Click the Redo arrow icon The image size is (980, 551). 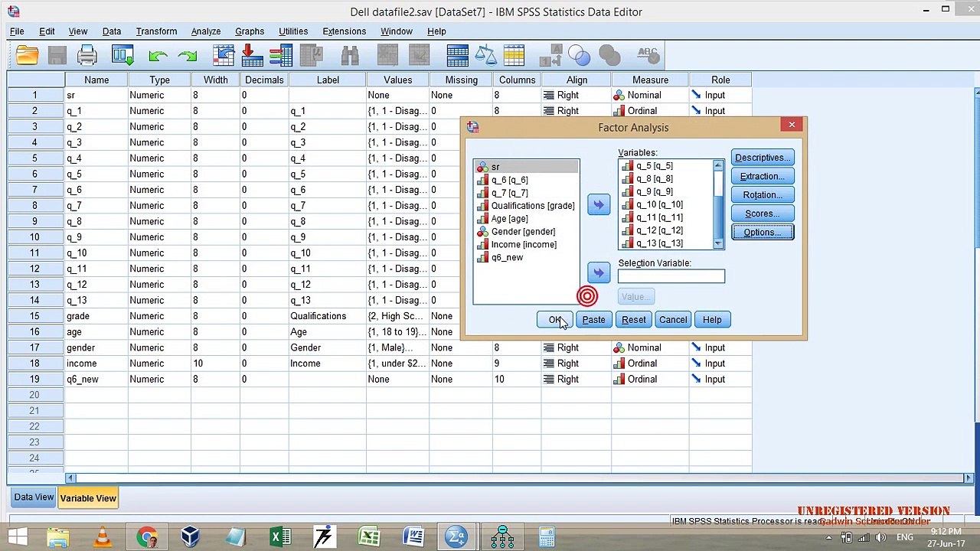(188, 56)
